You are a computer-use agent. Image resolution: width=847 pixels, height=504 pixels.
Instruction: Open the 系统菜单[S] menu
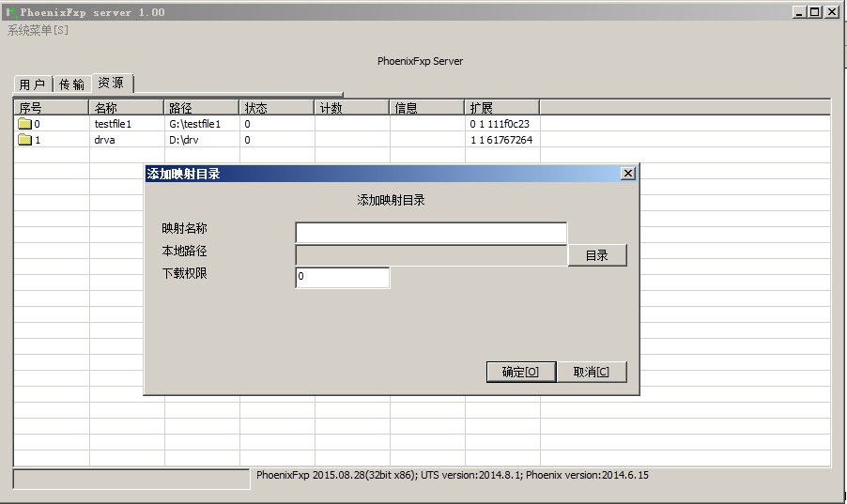pos(38,30)
